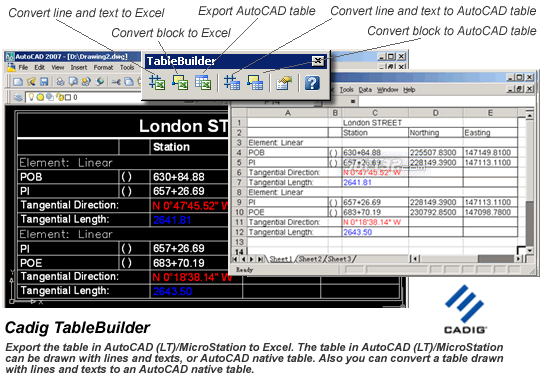This screenshot has width=540, height=380.
Task: Open Excel Data menu
Action: tap(365, 90)
